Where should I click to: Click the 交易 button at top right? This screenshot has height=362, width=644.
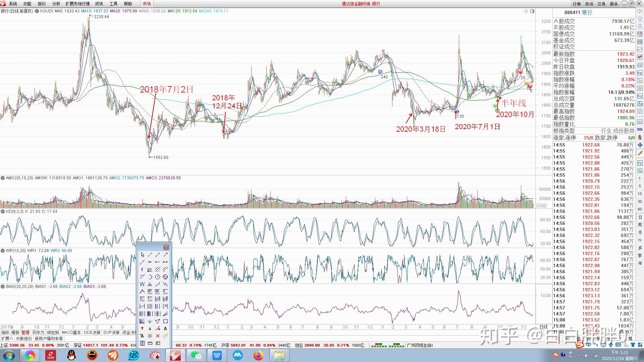(601, 4)
